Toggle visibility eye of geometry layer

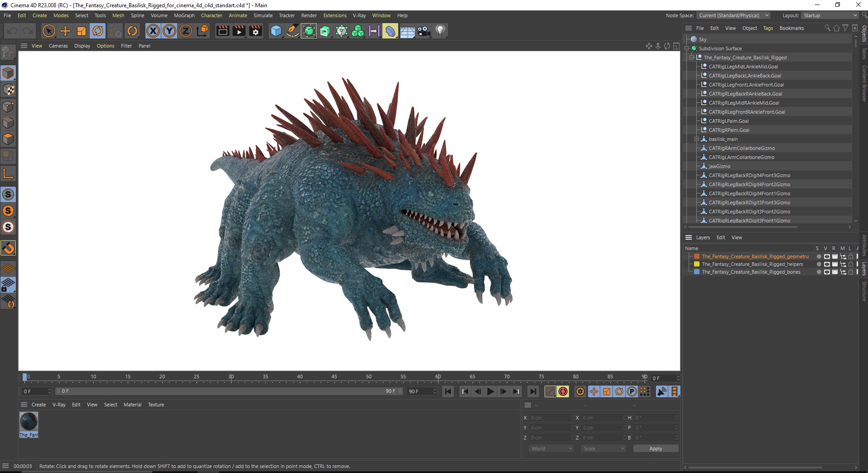(x=827, y=256)
